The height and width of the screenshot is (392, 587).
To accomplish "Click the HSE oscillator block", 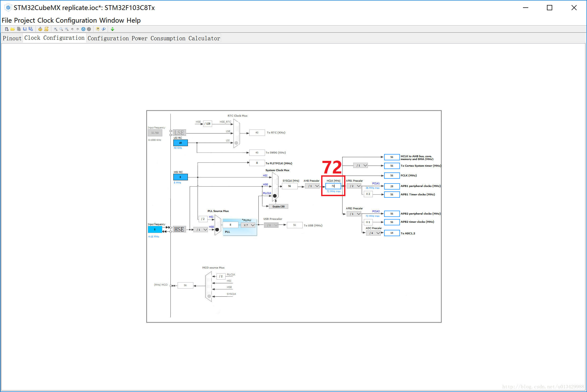I will coord(179,229).
